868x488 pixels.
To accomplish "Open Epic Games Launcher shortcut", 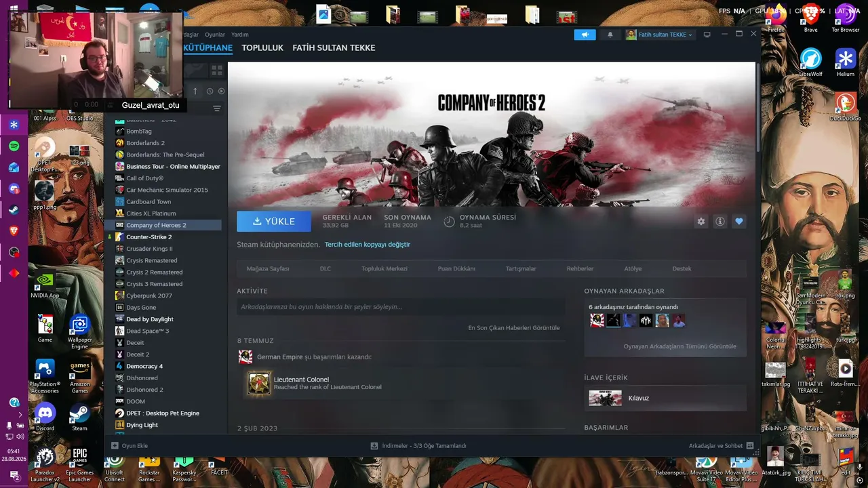I will pyautogui.click(x=80, y=464).
